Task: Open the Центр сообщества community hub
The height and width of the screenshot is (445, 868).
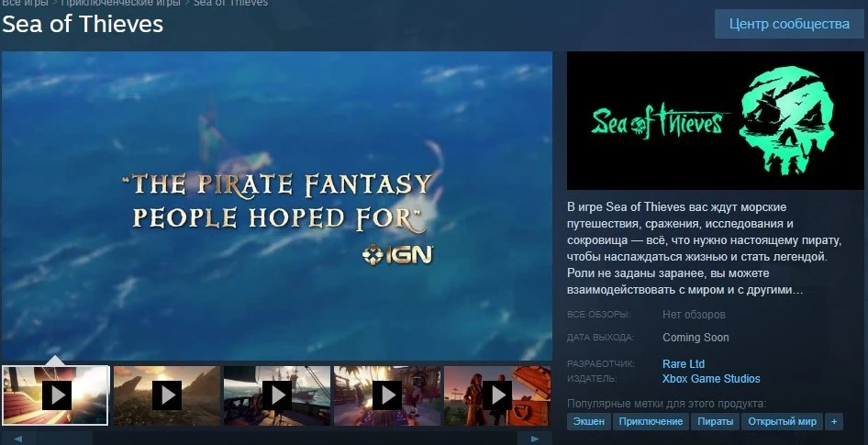Action: tap(789, 24)
